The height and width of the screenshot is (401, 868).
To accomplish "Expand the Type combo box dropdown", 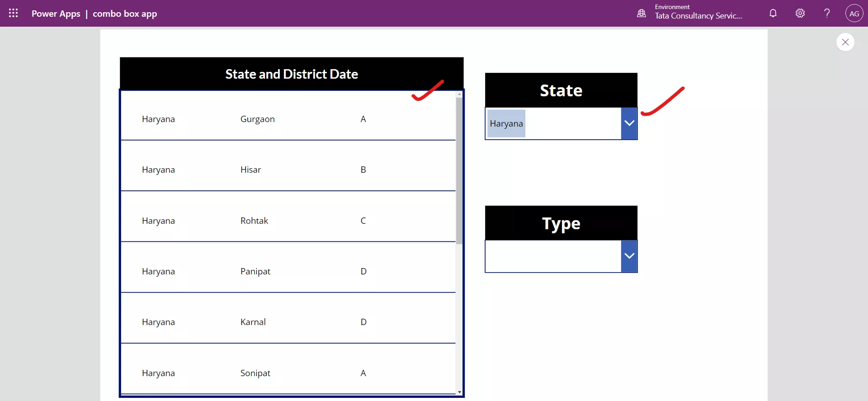I will click(x=629, y=256).
